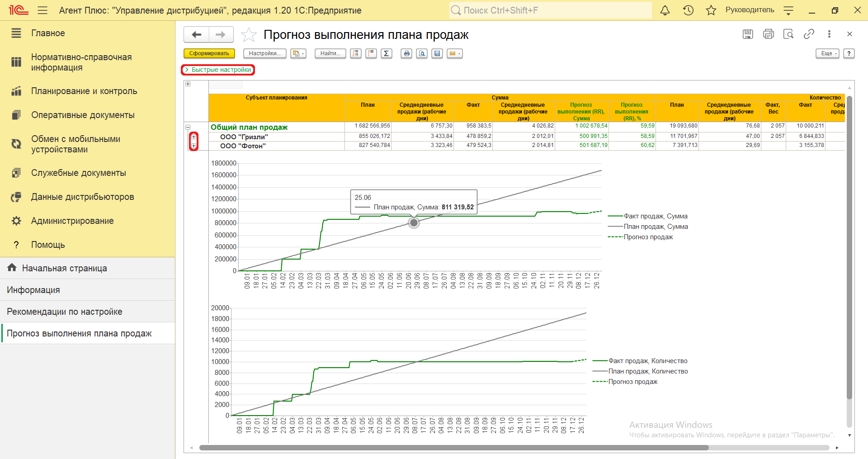Image resolution: width=868 pixels, height=459 pixels.
Task: Select План продаж, Количество legend entry
Action: (x=640, y=371)
